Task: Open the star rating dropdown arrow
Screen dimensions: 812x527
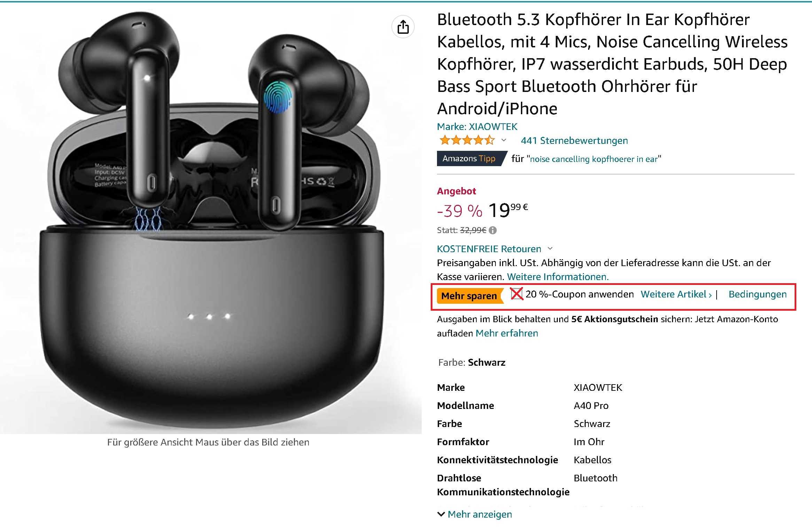Action: [x=503, y=140]
